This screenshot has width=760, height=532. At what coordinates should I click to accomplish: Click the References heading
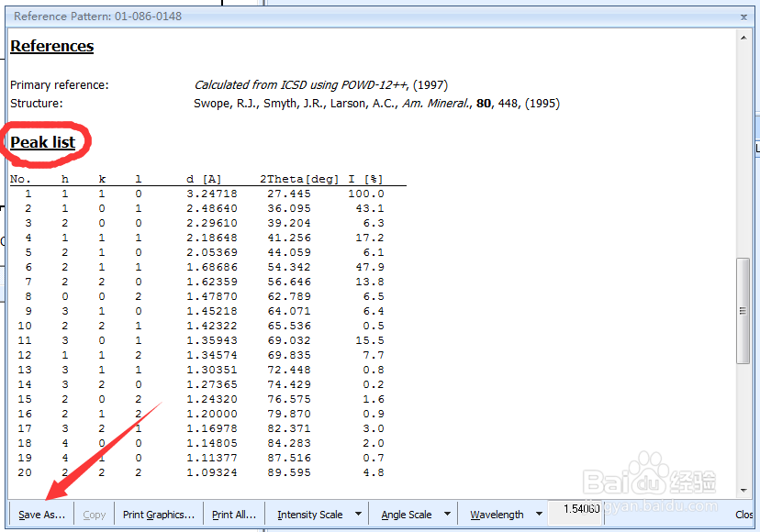tap(52, 46)
